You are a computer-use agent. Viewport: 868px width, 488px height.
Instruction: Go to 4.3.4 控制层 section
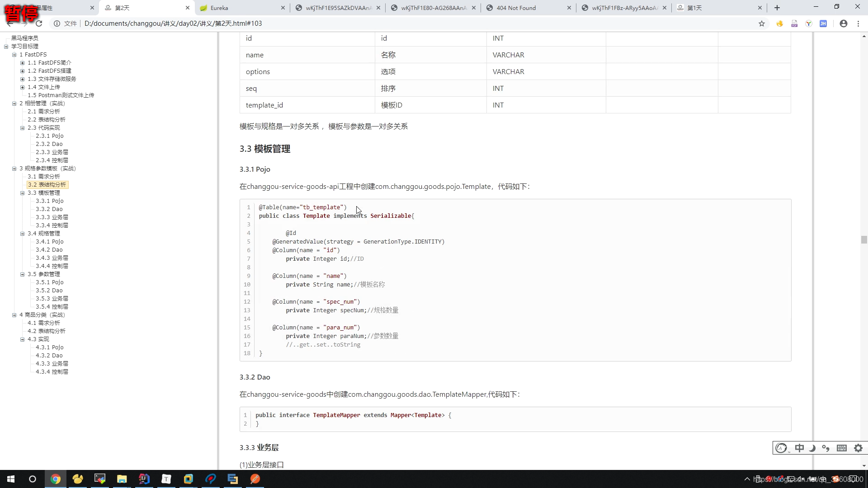pos(52,372)
